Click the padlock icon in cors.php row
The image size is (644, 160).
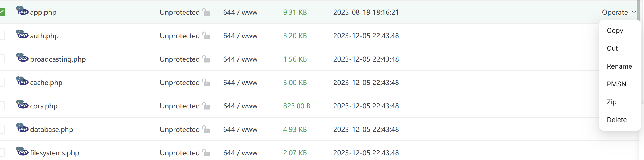tap(206, 106)
